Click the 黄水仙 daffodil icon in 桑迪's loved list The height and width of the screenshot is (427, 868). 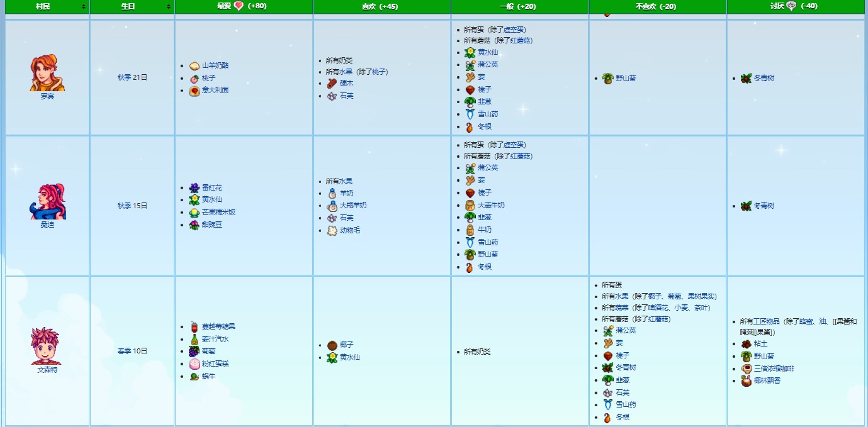click(x=194, y=199)
